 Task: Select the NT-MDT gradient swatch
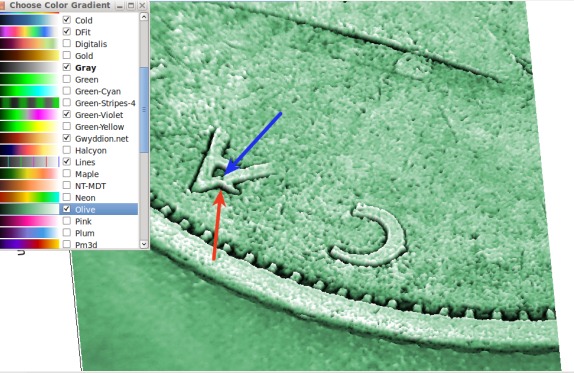coord(29,186)
